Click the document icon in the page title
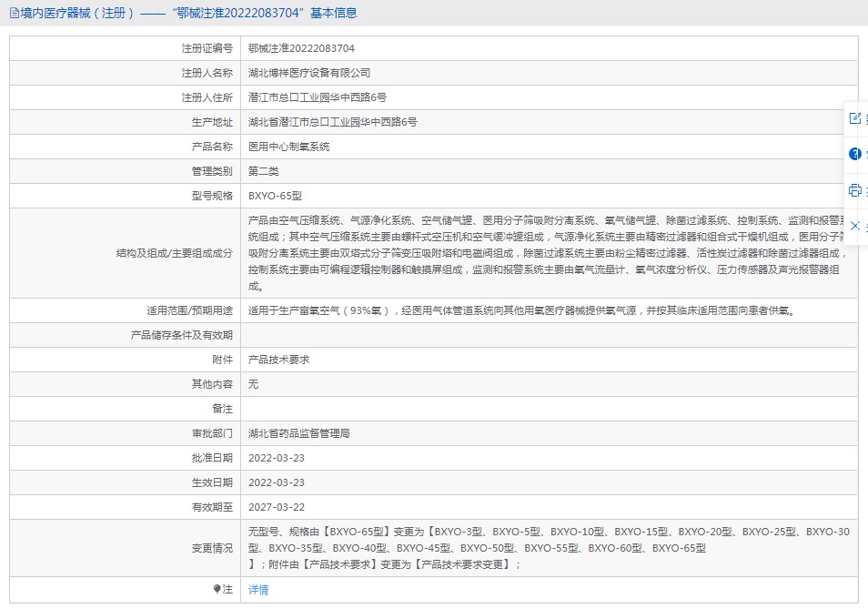 pyautogui.click(x=15, y=13)
